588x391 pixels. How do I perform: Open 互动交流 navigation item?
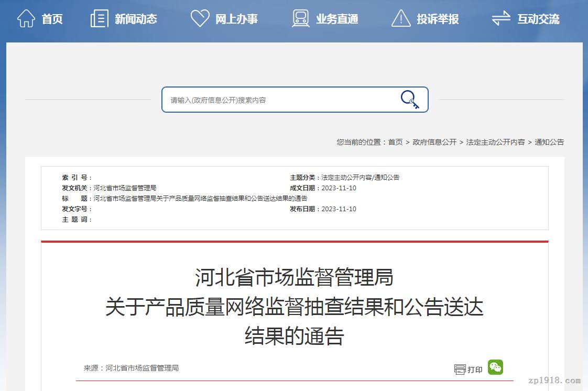pyautogui.click(x=538, y=19)
